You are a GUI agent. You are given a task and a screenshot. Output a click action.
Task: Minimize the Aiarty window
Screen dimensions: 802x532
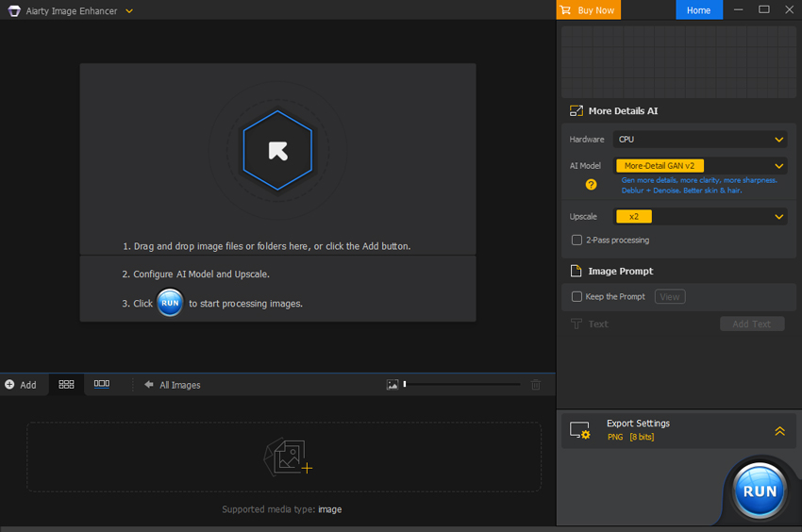point(738,9)
